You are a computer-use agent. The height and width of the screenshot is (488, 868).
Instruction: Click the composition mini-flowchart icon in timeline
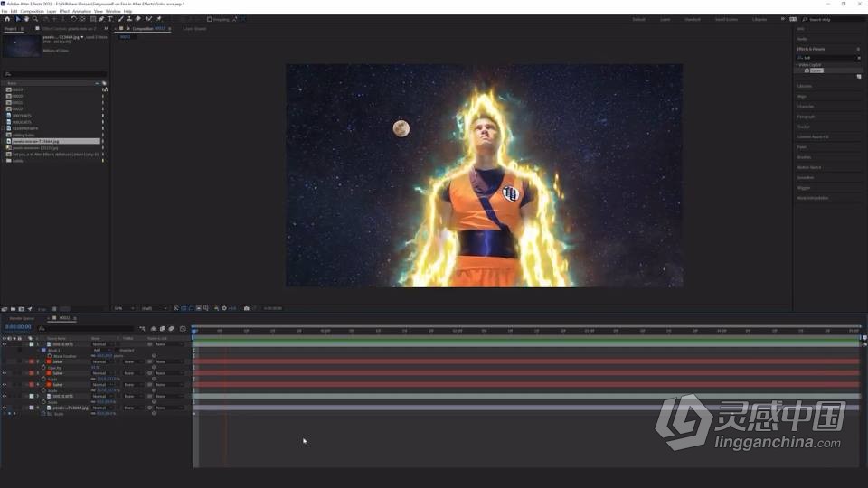(x=142, y=329)
